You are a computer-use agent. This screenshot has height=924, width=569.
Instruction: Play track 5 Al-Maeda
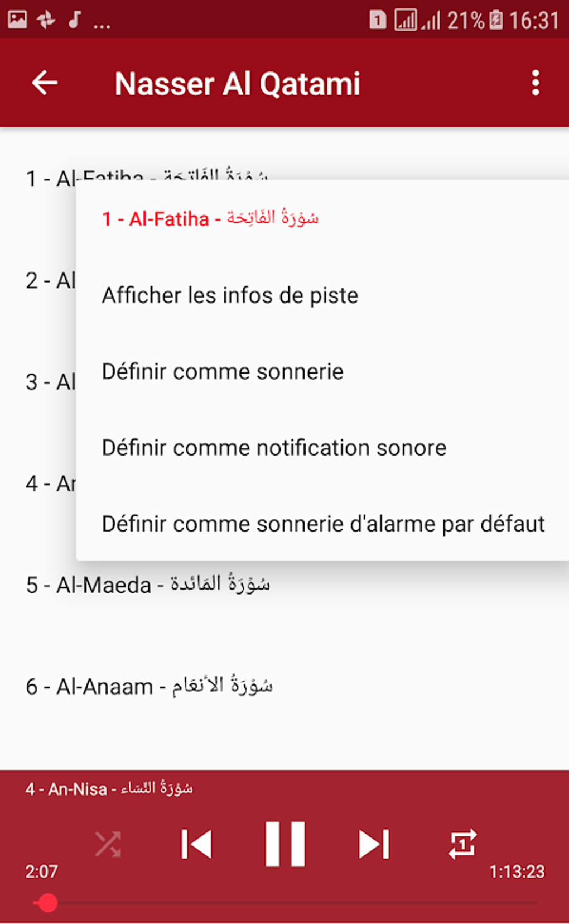pos(148,585)
